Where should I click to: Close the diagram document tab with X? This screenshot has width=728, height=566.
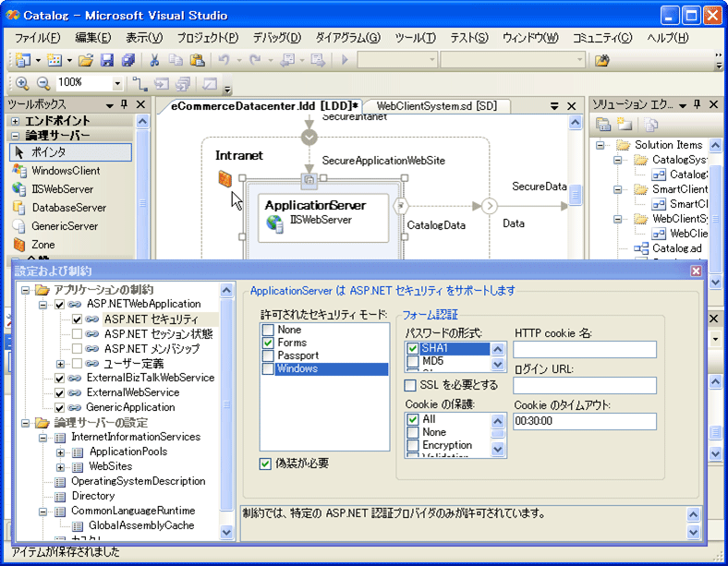(572, 106)
